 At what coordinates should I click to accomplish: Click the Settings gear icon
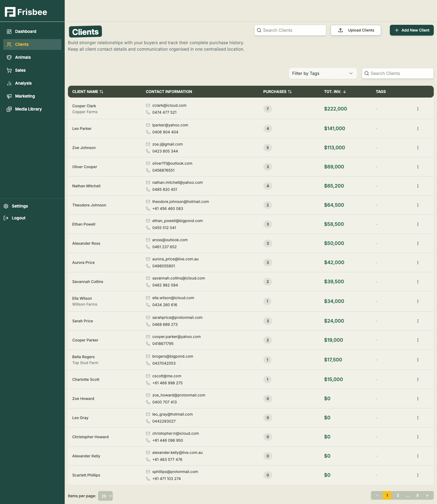pyautogui.click(x=6, y=206)
